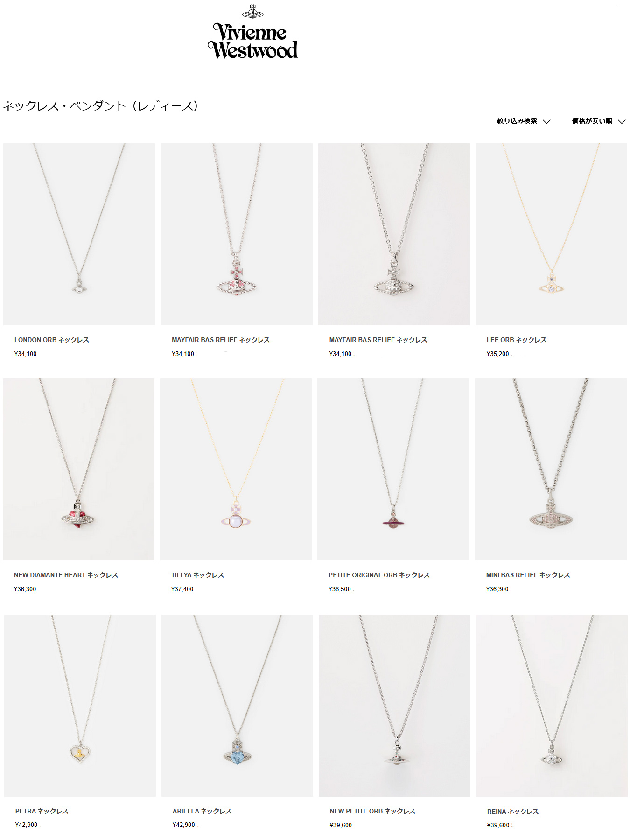Open the MINI BAS RELIEF necklace image
The image size is (630, 840).
551,469
